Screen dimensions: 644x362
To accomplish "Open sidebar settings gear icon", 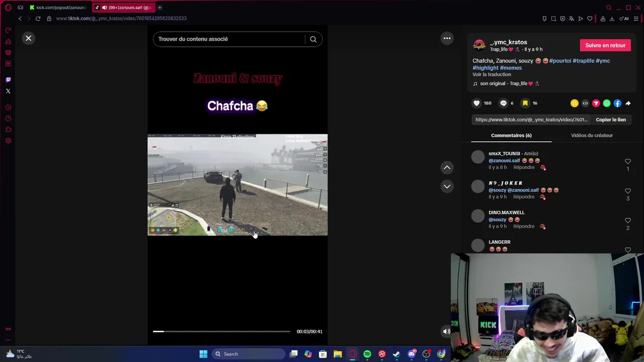I will point(8,141).
